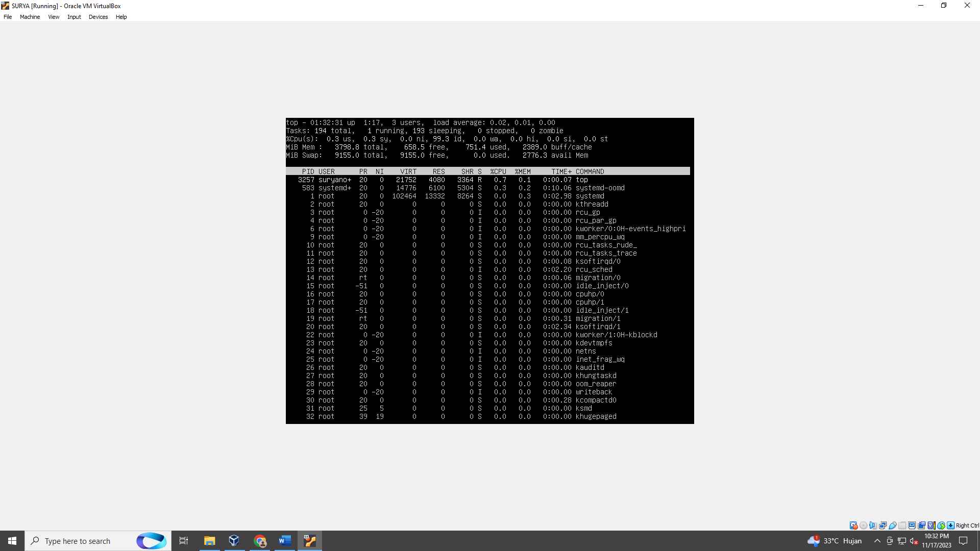Open the Devices menu
This screenshot has height=551, width=980.
point(98,17)
